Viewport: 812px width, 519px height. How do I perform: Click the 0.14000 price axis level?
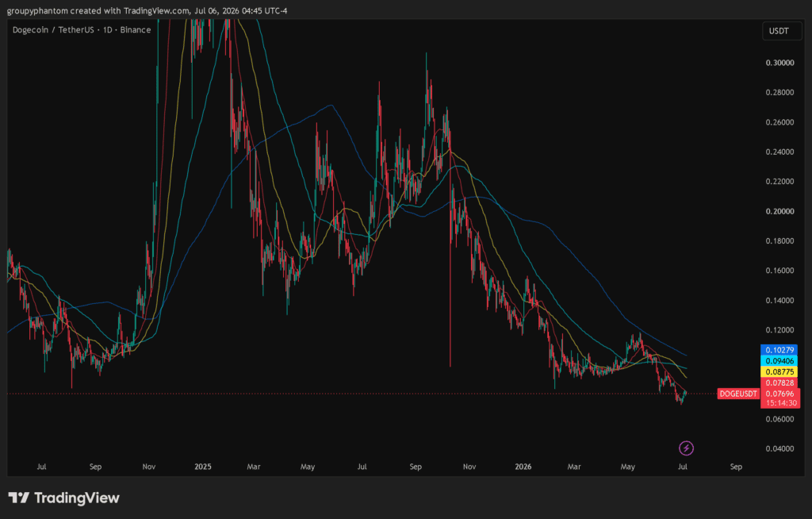pyautogui.click(x=780, y=300)
